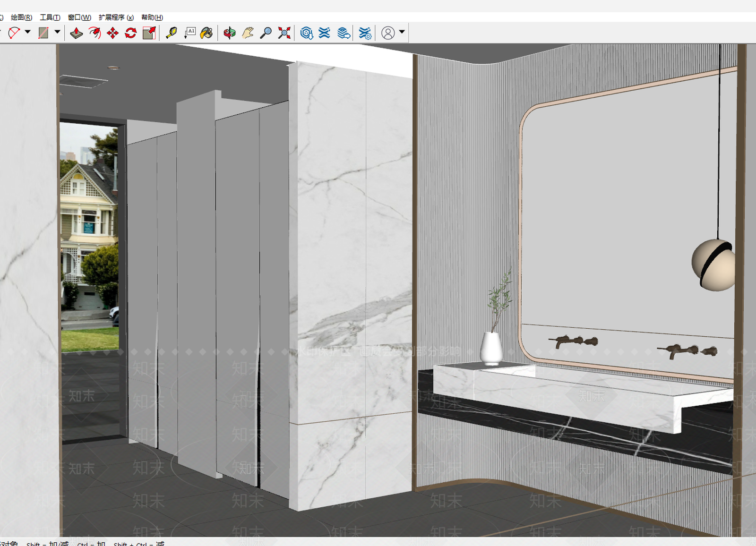Open the Extension Manager gear icon
The height and width of the screenshot is (546, 756).
coord(365,33)
